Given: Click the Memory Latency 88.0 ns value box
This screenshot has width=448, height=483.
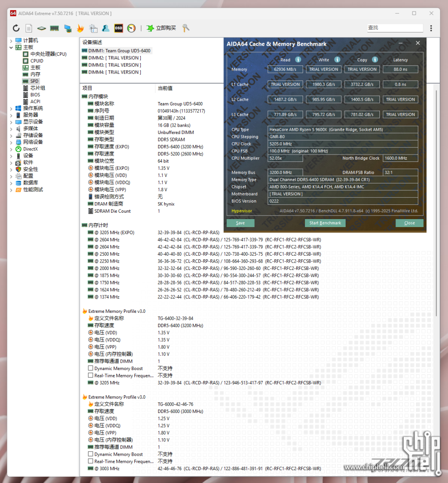Looking at the screenshot, I should (x=400, y=70).
